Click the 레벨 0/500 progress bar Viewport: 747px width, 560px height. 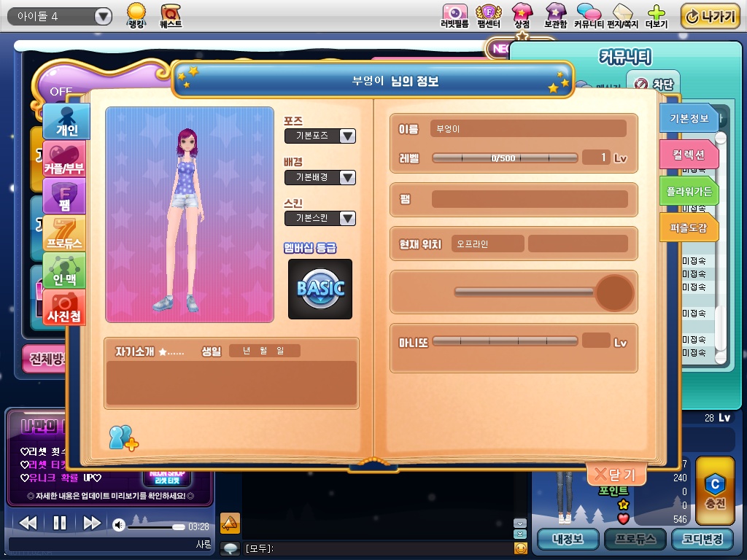coord(505,158)
